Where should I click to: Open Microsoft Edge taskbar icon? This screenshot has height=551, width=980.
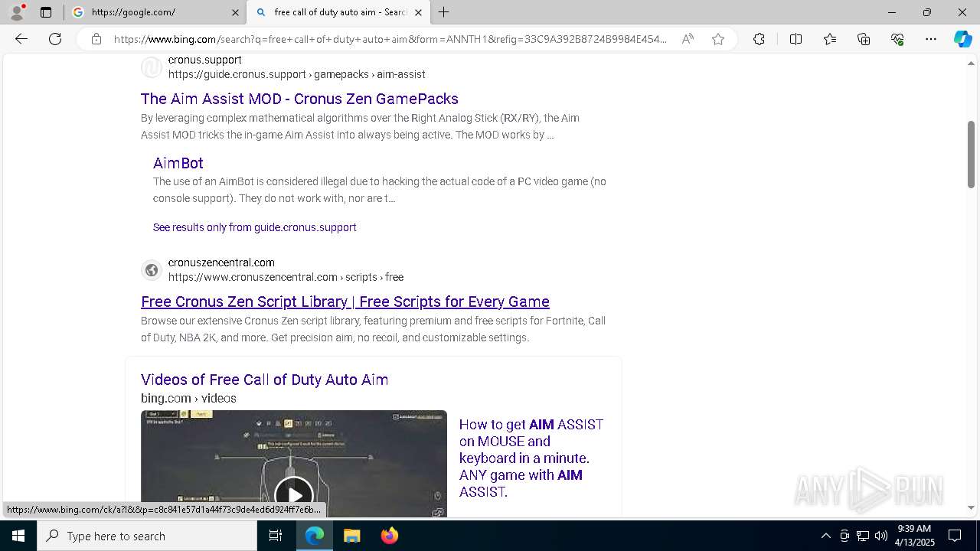pos(315,536)
